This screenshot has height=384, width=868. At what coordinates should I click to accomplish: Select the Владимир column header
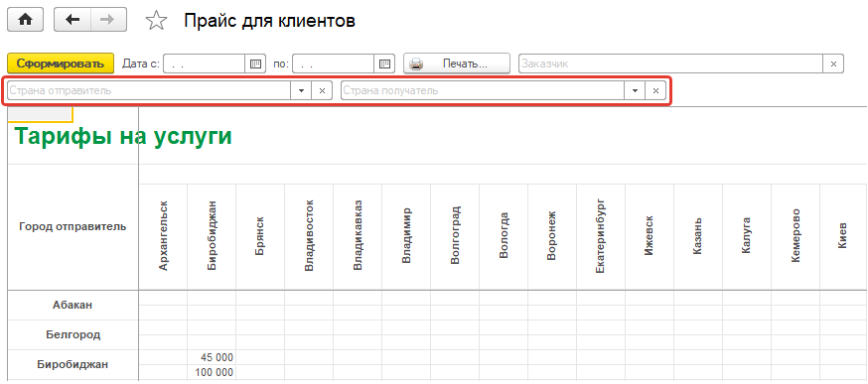[x=406, y=236]
